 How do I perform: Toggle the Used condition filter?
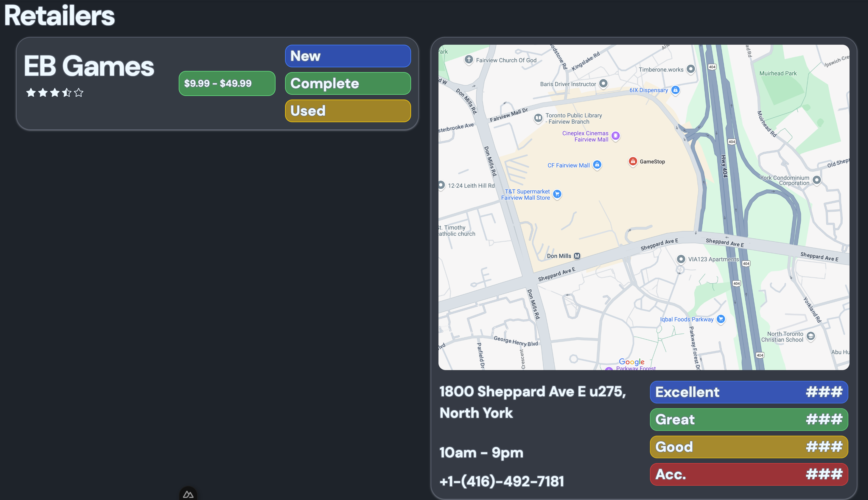347,111
